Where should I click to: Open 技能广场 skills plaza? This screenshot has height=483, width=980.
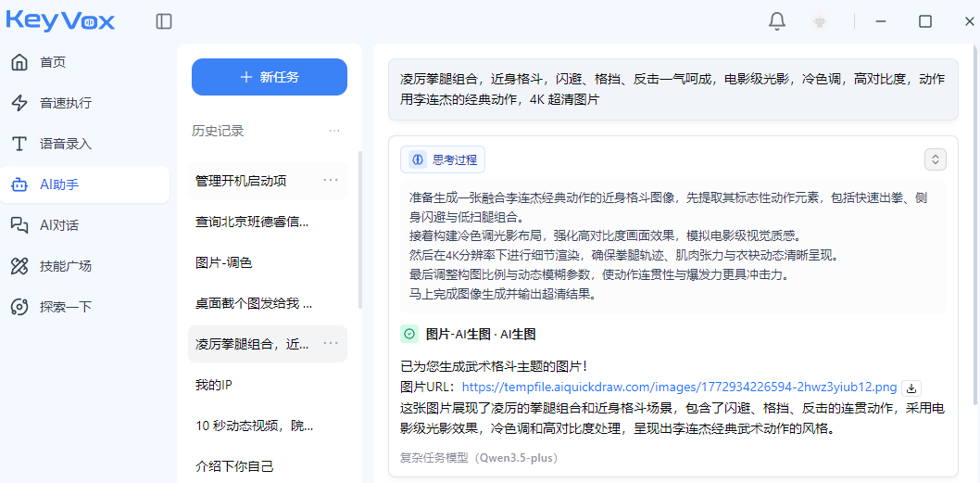coord(65,266)
